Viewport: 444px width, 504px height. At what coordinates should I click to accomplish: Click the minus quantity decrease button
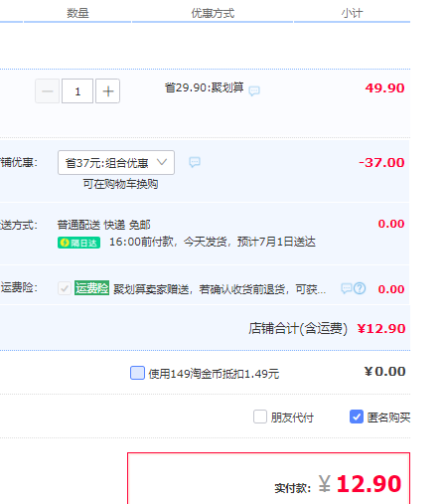click(48, 91)
